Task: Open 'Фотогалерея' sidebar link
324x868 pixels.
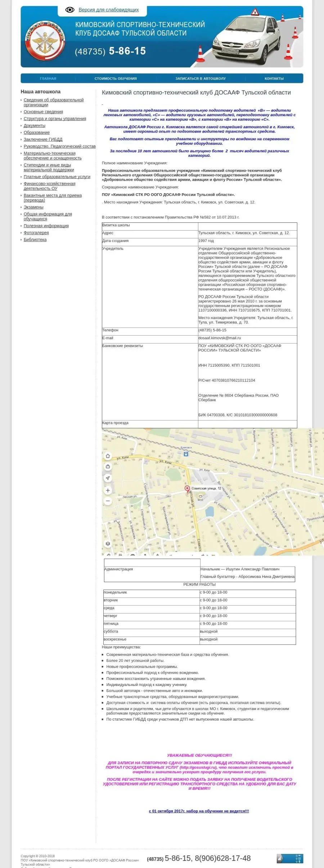Action: point(36,232)
